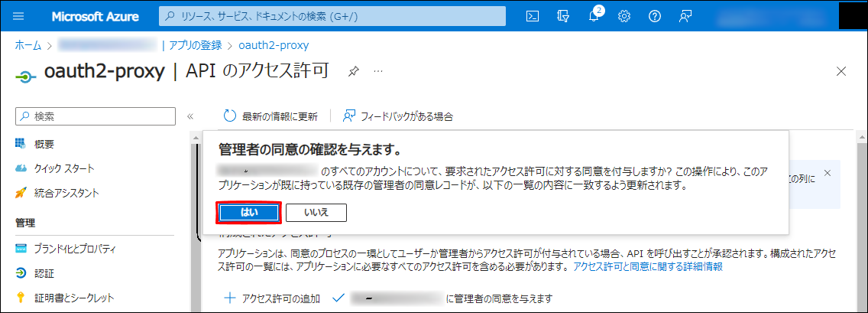Open 統合アシスタント in sidebar
The width and height of the screenshot is (868, 313).
point(66,193)
